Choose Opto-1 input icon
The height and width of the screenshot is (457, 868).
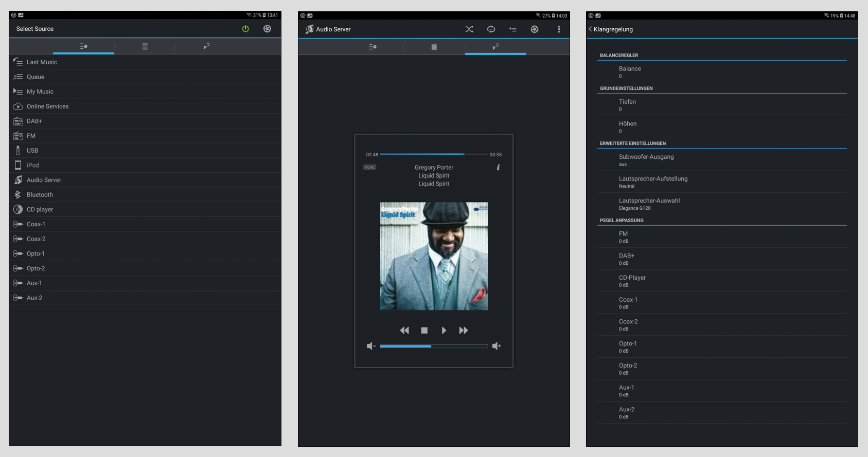coord(18,253)
